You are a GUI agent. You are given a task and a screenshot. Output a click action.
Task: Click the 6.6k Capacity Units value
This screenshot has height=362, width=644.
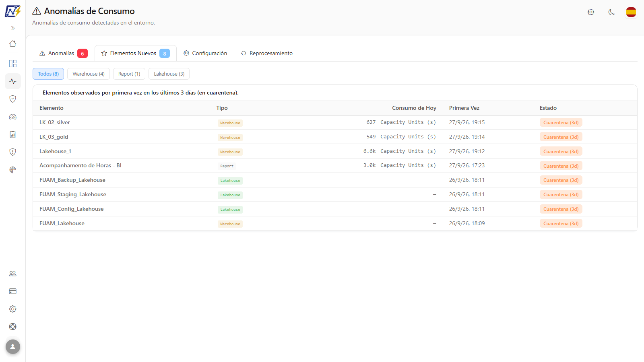[x=400, y=151]
